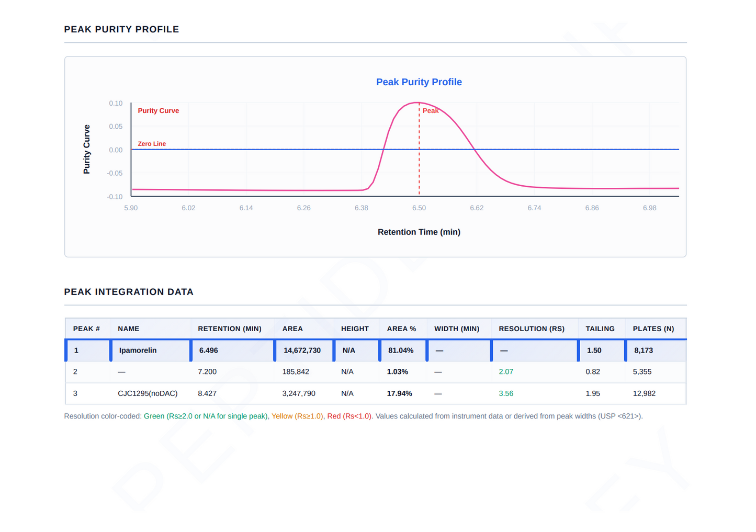
Task: Click the Plates (N) column header
Action: click(x=653, y=329)
